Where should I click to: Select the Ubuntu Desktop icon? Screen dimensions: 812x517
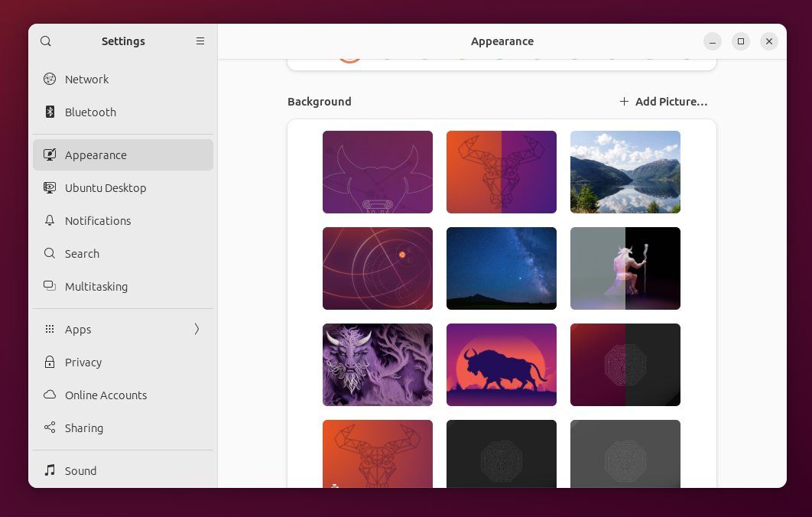point(50,187)
